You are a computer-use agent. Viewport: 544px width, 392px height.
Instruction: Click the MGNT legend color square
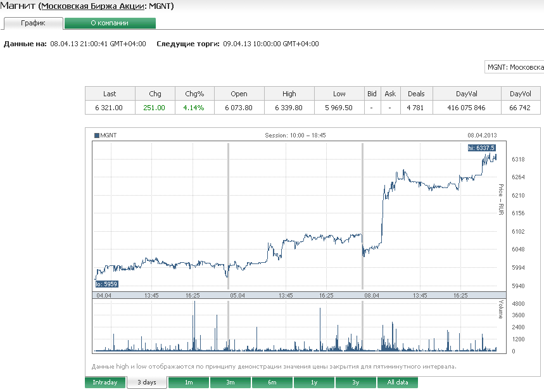pos(96,135)
